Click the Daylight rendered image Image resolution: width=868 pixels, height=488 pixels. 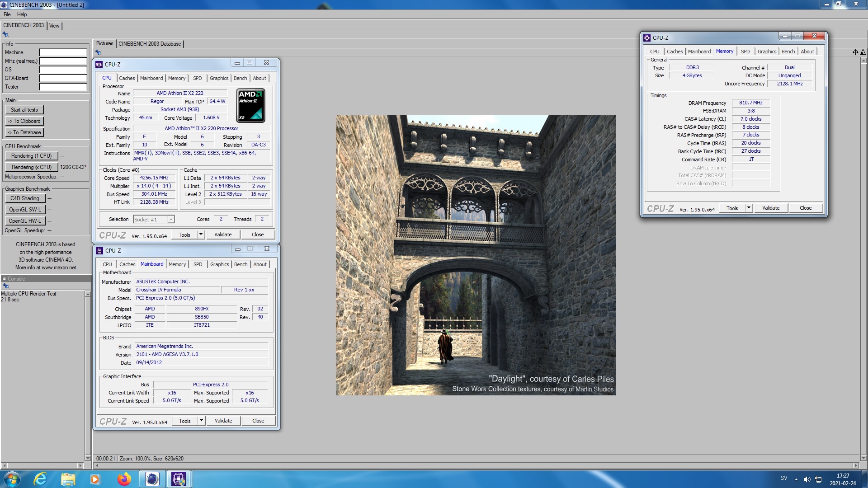[476, 255]
